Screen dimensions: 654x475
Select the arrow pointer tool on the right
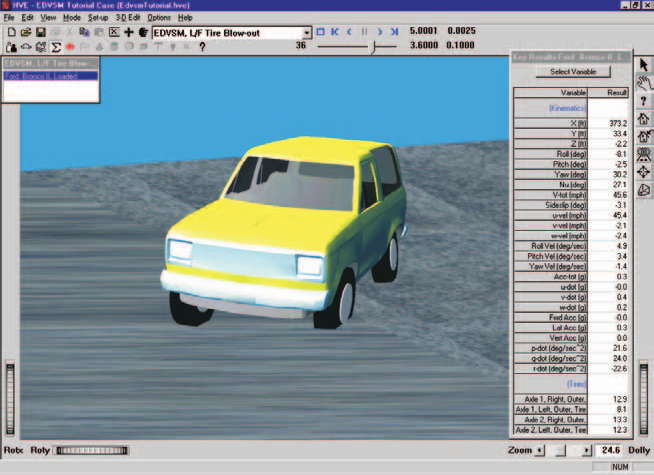[644, 65]
